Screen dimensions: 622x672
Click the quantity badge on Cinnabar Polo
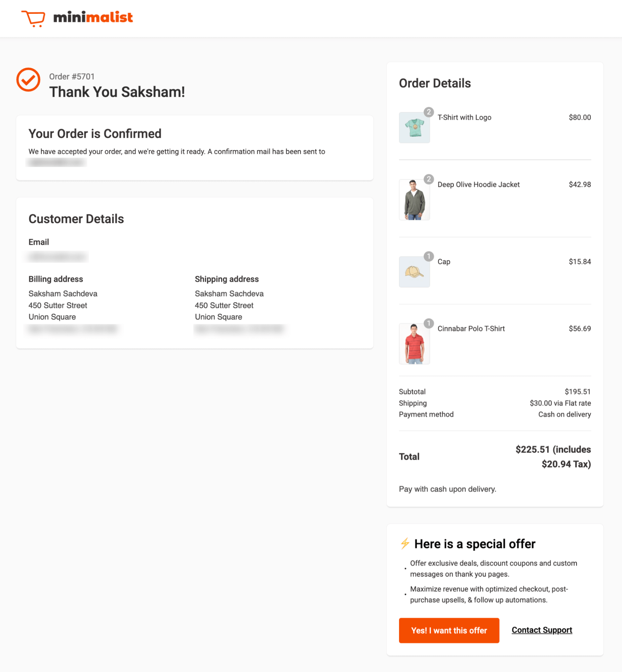[x=428, y=323]
